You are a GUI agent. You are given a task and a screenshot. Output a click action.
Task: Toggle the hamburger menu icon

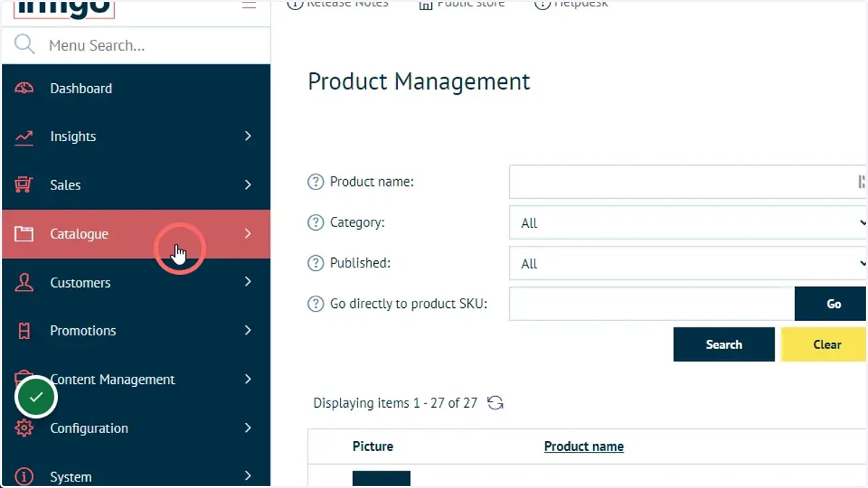tap(249, 4)
